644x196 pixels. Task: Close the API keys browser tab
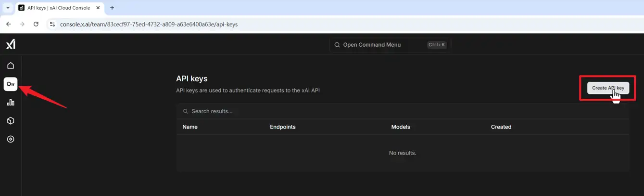[x=98, y=8]
